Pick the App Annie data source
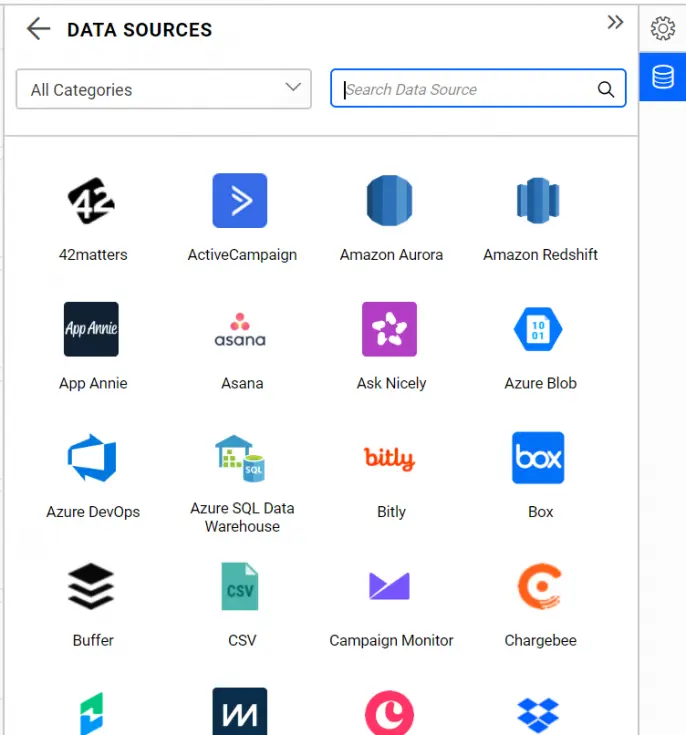The height and width of the screenshot is (735, 686). click(x=92, y=329)
